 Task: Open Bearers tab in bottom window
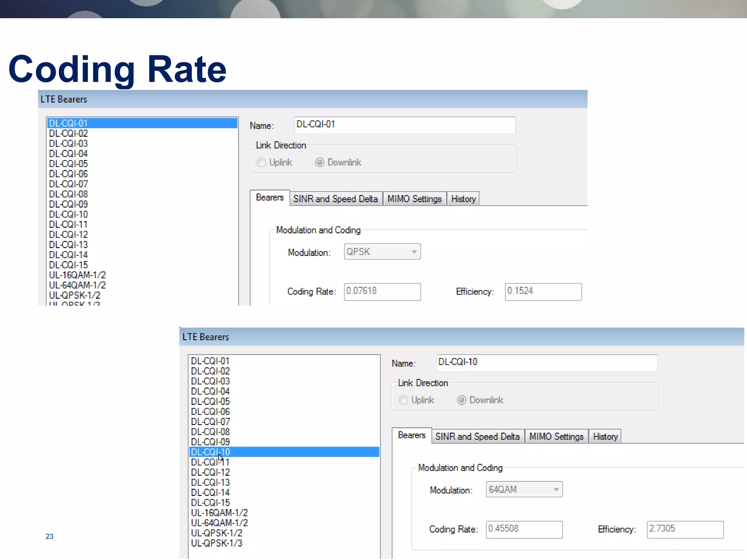[x=412, y=435]
